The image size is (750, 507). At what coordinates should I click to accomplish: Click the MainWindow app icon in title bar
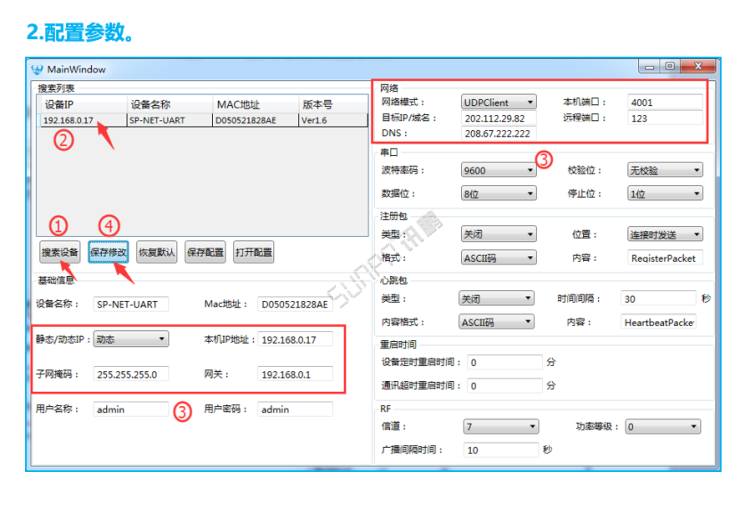(37, 69)
